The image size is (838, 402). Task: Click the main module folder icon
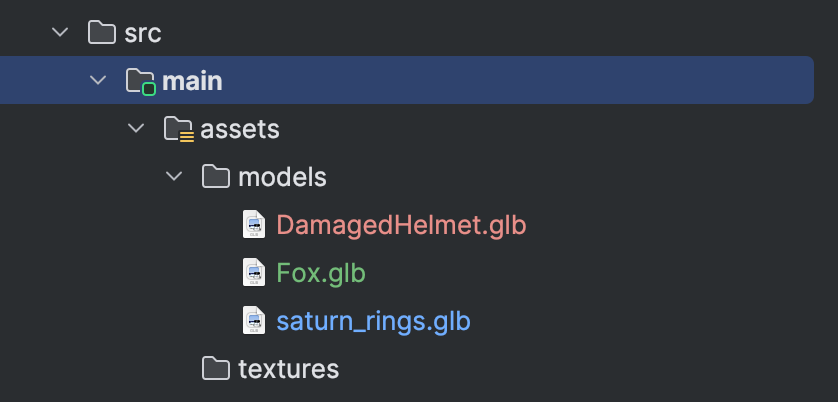tap(139, 81)
